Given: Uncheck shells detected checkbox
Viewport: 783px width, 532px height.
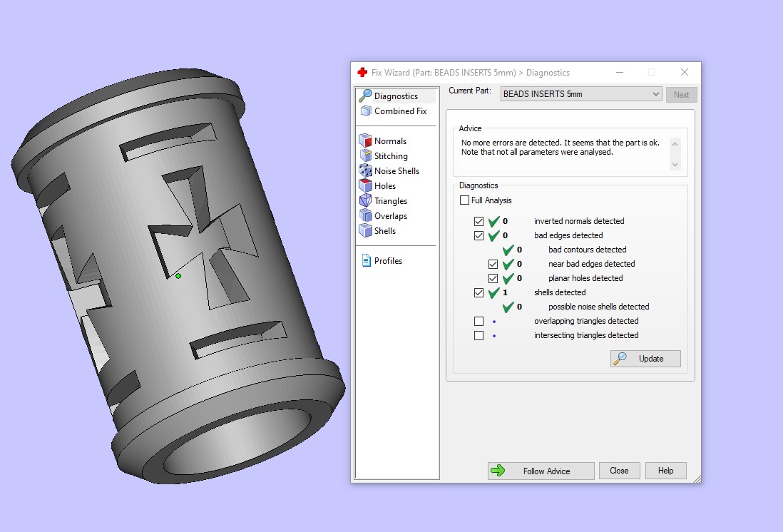Looking at the screenshot, I should pos(479,292).
